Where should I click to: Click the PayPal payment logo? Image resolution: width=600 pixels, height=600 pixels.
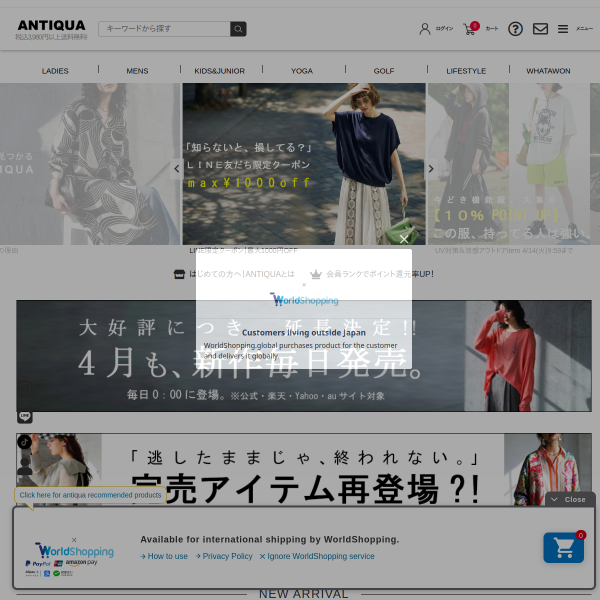[38, 564]
